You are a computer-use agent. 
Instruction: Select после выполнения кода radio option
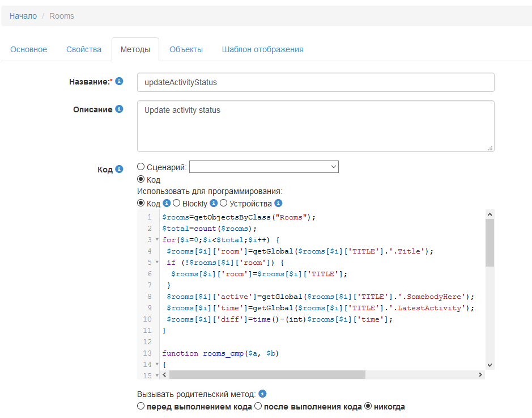[x=258, y=407]
